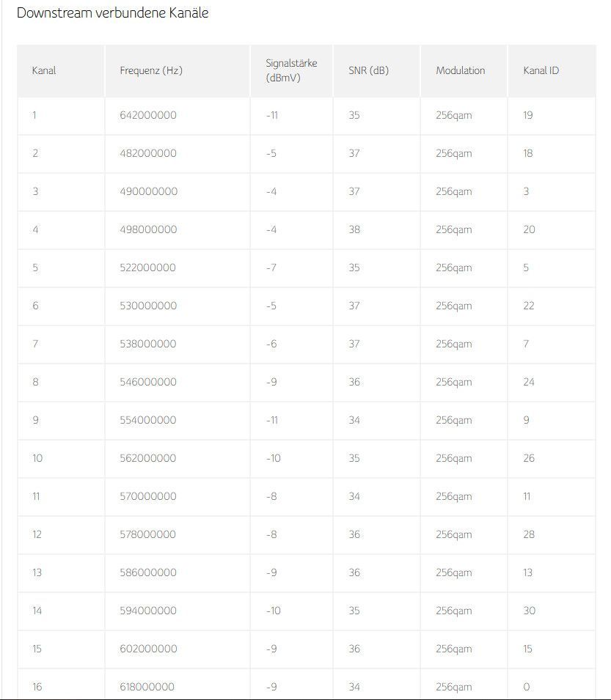Select the frequency cell 546000000
Viewport: 611px width, 700px height.
point(148,382)
